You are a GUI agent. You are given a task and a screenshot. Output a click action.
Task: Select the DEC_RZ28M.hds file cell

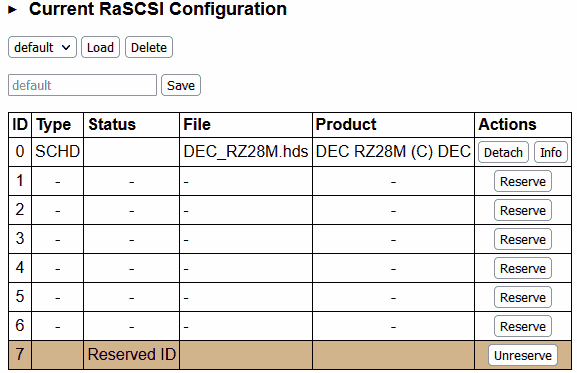[246, 152]
